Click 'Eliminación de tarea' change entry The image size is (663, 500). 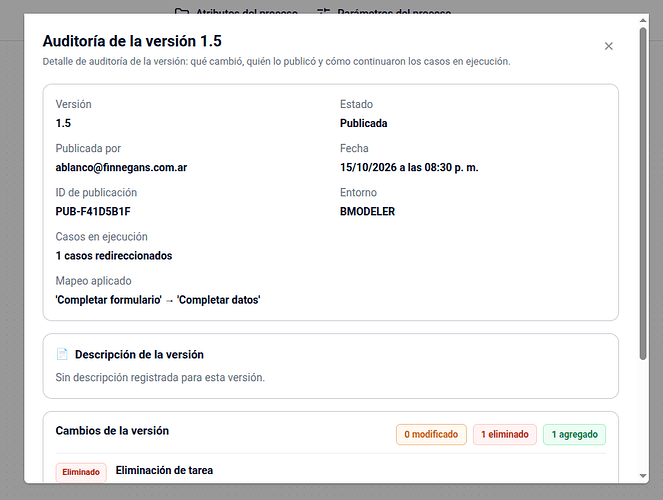click(x=164, y=470)
